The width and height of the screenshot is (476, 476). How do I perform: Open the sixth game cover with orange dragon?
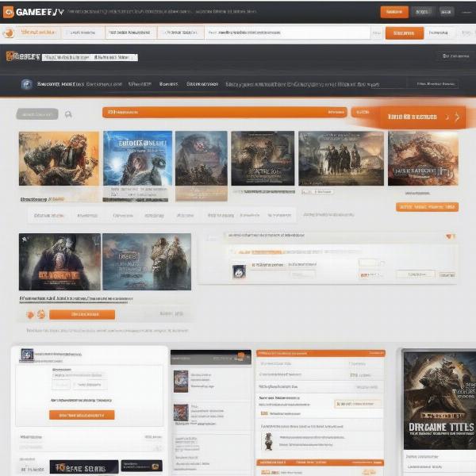tap(423, 159)
